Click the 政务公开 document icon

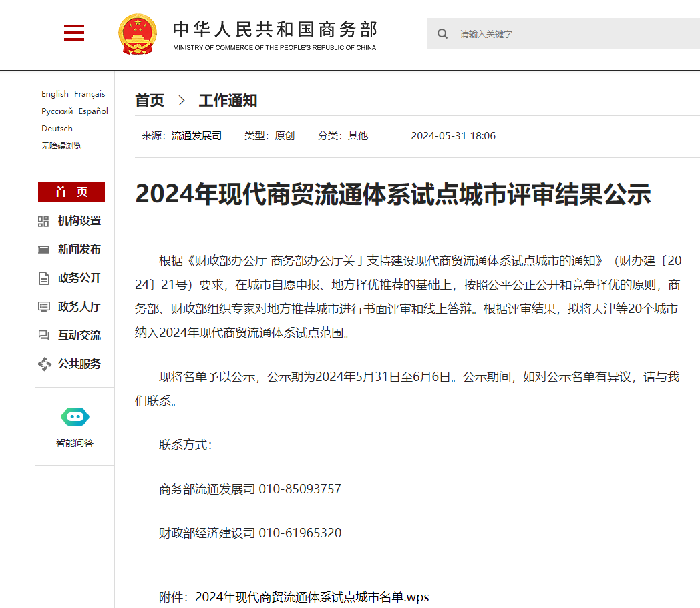(44, 278)
